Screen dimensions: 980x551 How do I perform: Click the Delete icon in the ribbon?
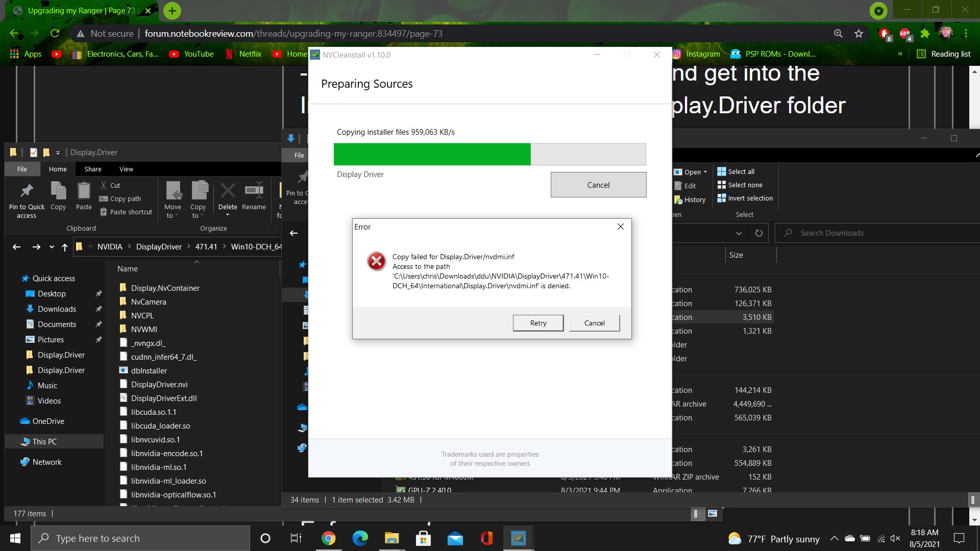coord(228,192)
